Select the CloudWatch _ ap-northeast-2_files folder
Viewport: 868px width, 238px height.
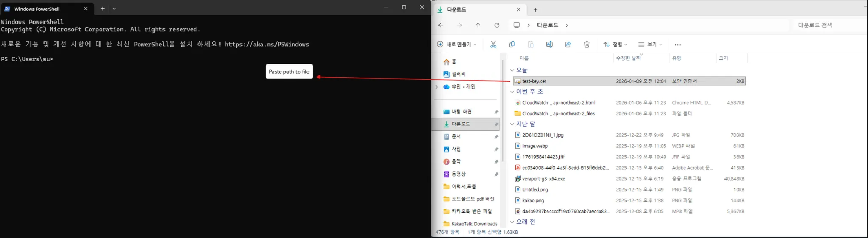(629, 114)
